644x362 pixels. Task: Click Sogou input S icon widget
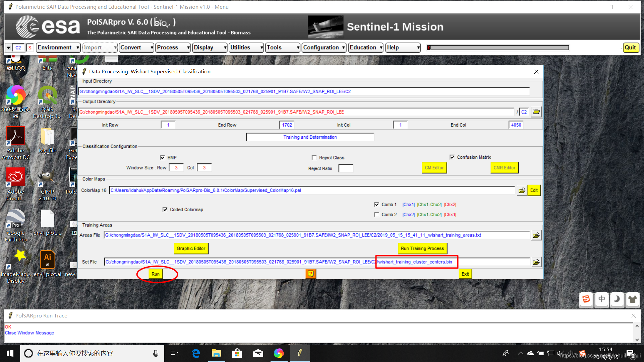(x=586, y=299)
